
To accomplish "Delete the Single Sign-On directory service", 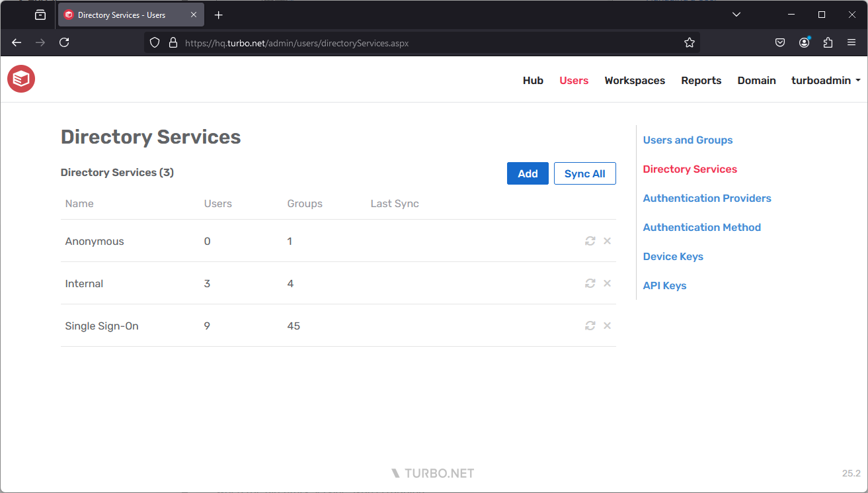I will tap(607, 326).
